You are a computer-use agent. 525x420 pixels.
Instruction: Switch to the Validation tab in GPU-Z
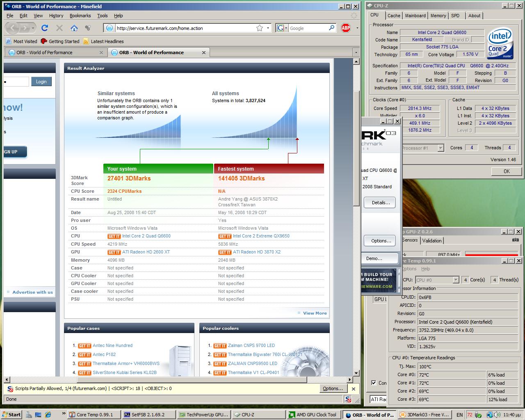(x=432, y=241)
